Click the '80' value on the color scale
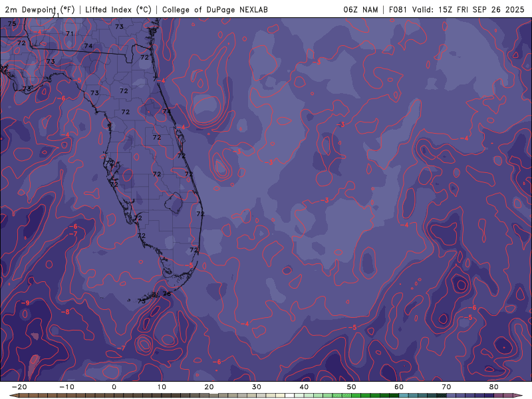Image resolution: width=532 pixels, height=399 pixels. [x=494, y=387]
